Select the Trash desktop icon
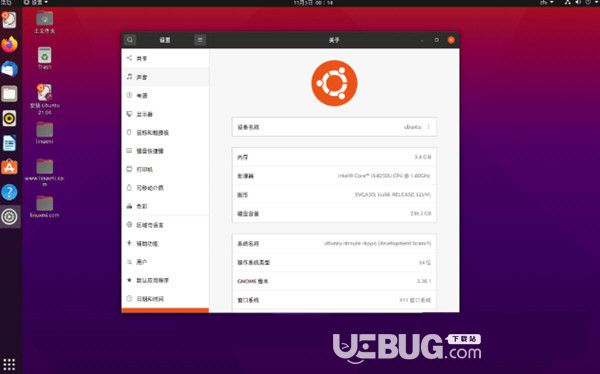This screenshot has width=600, height=374. point(45,58)
